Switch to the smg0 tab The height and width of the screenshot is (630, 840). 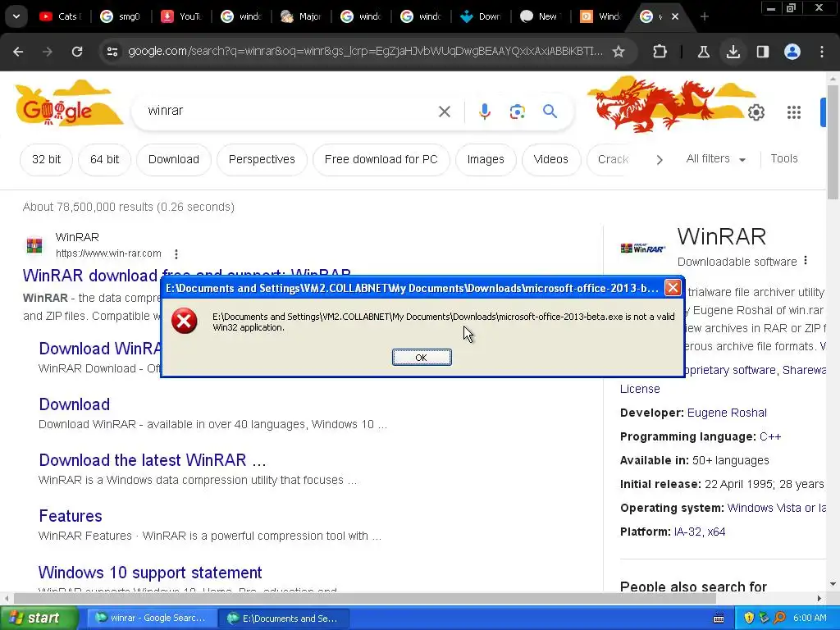121,16
